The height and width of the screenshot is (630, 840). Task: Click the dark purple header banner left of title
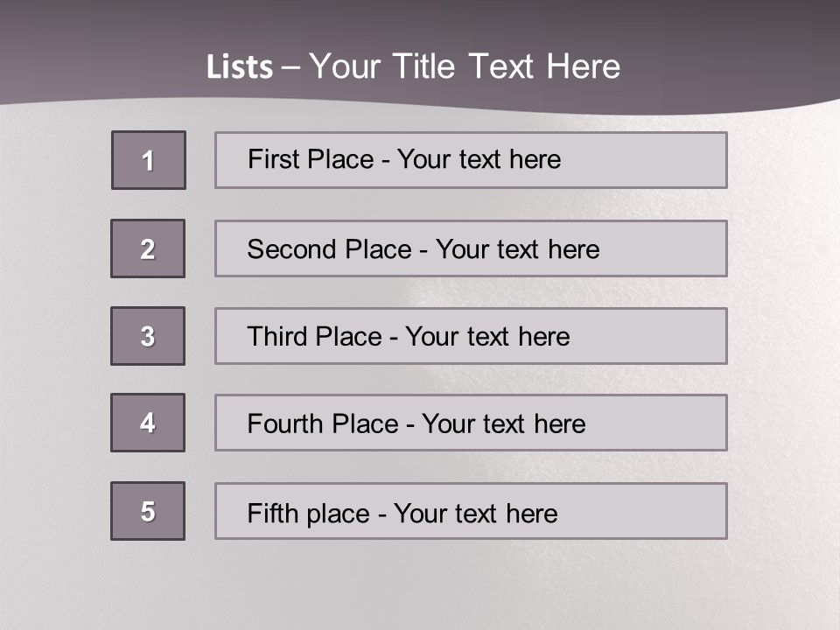[87, 52]
